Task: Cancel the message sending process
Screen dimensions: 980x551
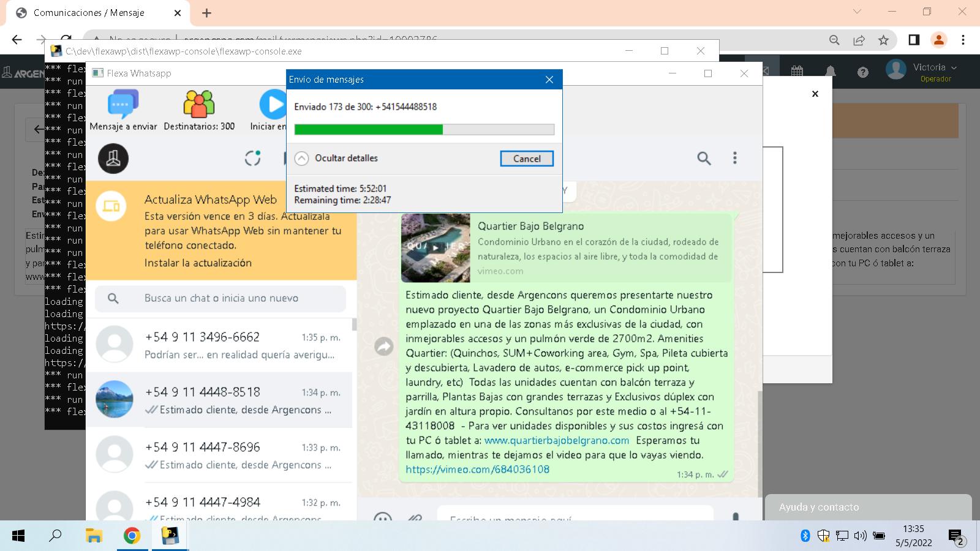Action: [527, 159]
